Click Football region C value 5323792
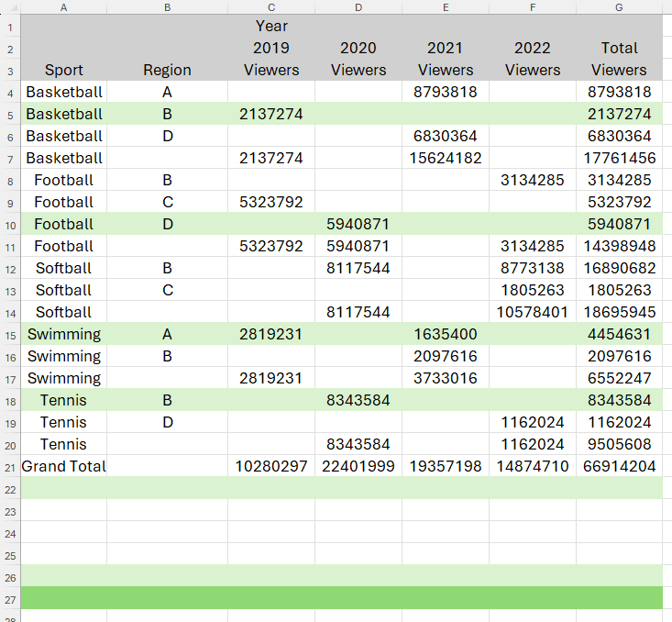The image size is (672, 622). click(x=271, y=202)
